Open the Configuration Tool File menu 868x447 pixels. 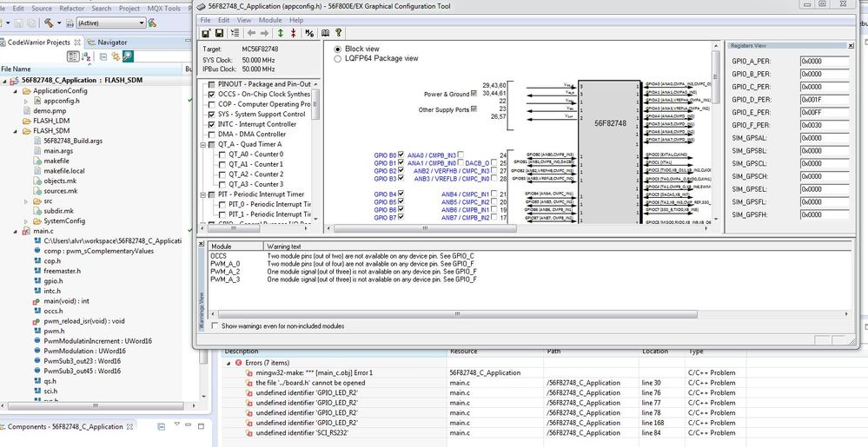pyautogui.click(x=205, y=20)
